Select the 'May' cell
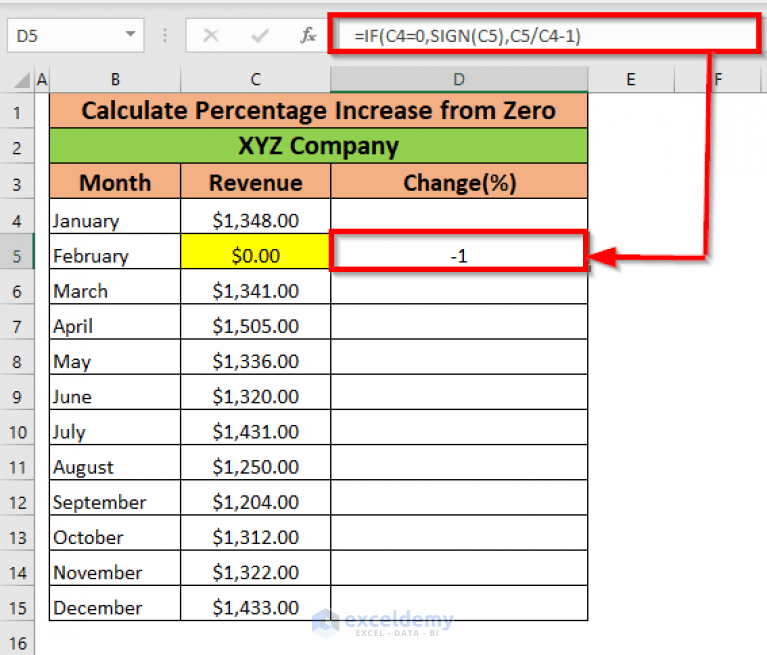Screen dimensions: 767x655 115,358
